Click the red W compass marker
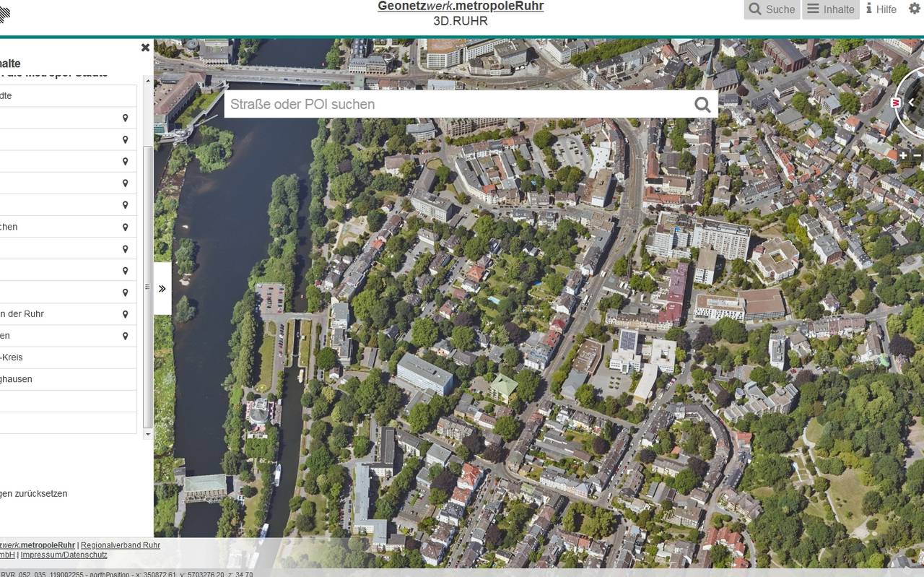924x577 pixels. [x=897, y=103]
